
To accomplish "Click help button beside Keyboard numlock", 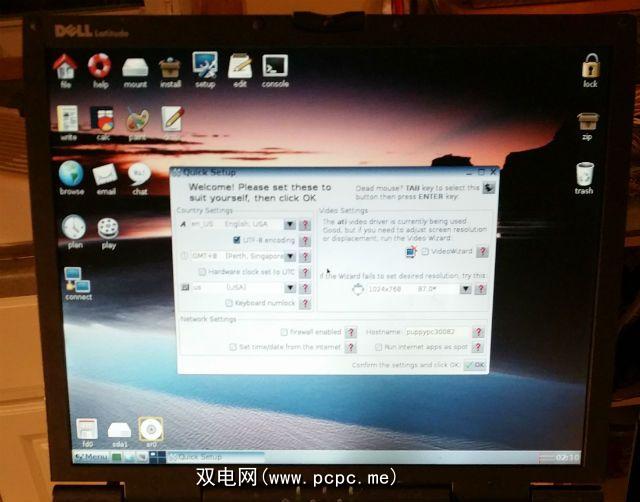I will pyautogui.click(x=305, y=303).
